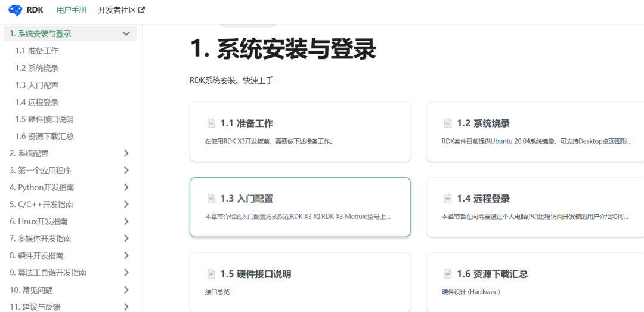Open the 1.2 系统烧录 card title
644x312 pixels.
(x=484, y=123)
